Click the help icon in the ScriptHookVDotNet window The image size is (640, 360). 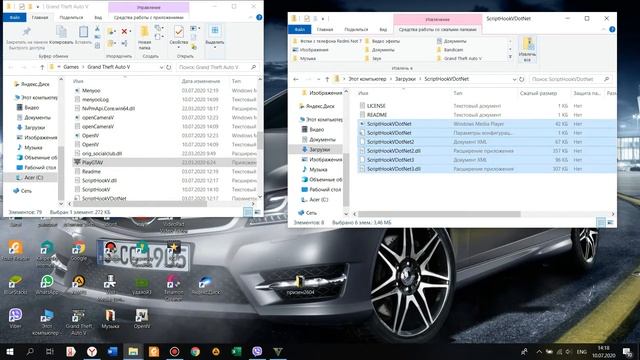(x=611, y=29)
